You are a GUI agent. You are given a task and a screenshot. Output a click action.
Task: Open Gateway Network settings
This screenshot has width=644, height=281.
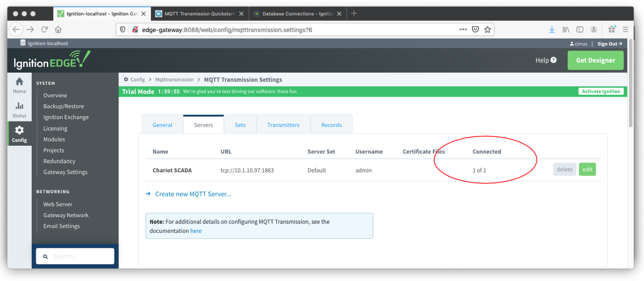tap(66, 215)
